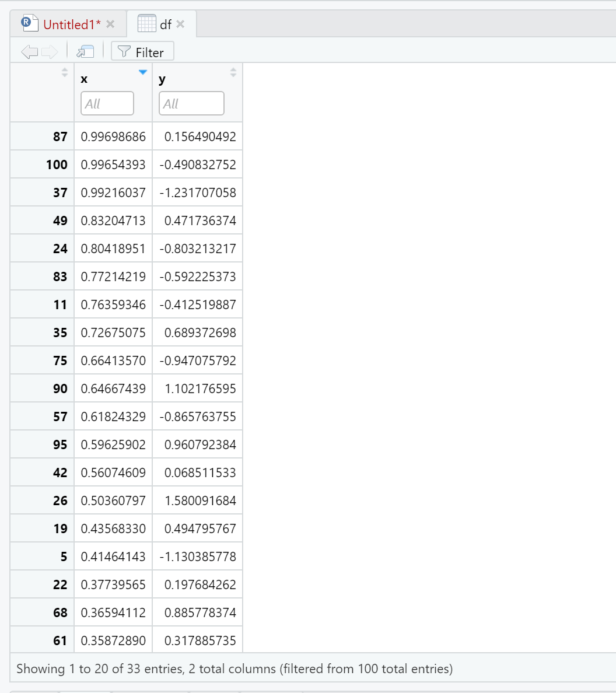Sort by the row index column arrows
This screenshot has width=616, height=693.
[x=65, y=72]
